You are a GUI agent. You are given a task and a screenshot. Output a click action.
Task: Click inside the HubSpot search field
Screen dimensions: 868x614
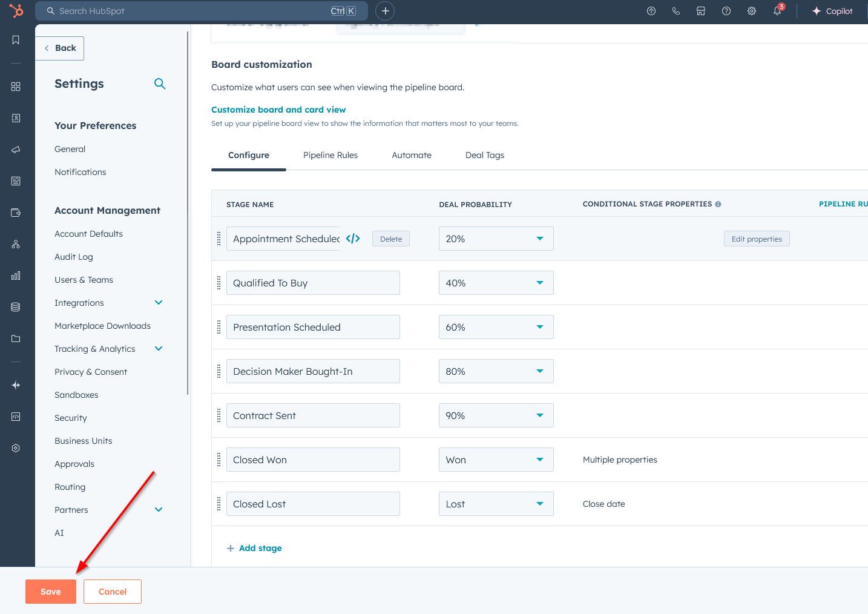coord(182,10)
